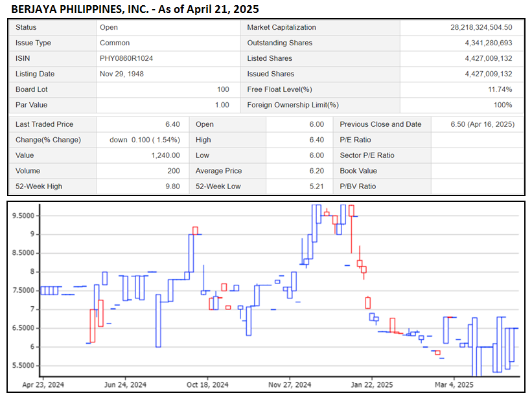Select the Outstanding Shares label
532x400 pixels.
[x=280, y=43]
